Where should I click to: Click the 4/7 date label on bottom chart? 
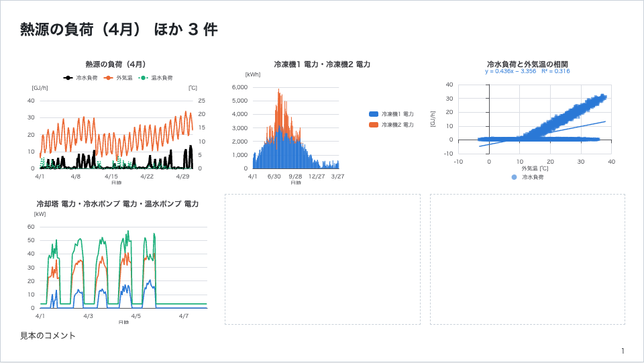[x=184, y=316]
